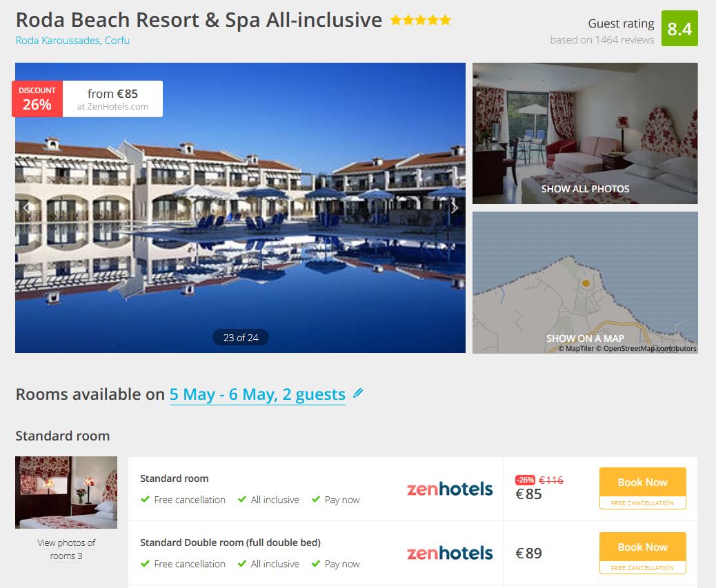Change dates via 5 May - 6 May, 2 guests
The height and width of the screenshot is (588, 716).
point(257,394)
